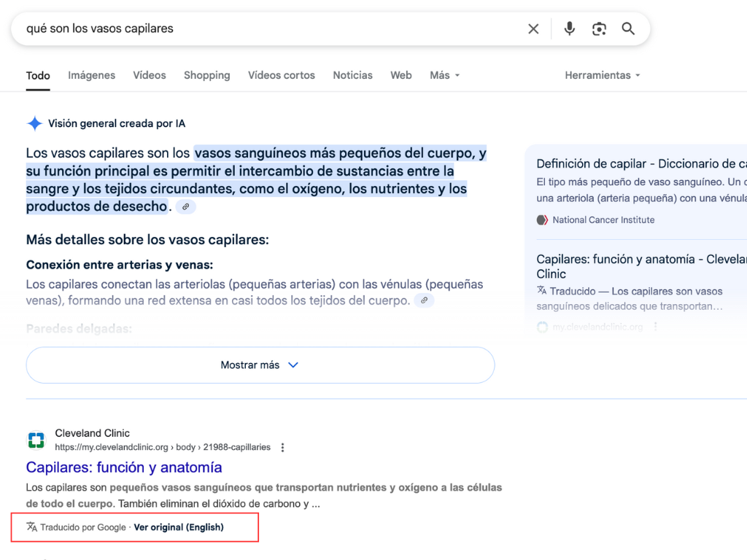Click the faded 'Paredes delgadas:' subheading

pos(79,329)
